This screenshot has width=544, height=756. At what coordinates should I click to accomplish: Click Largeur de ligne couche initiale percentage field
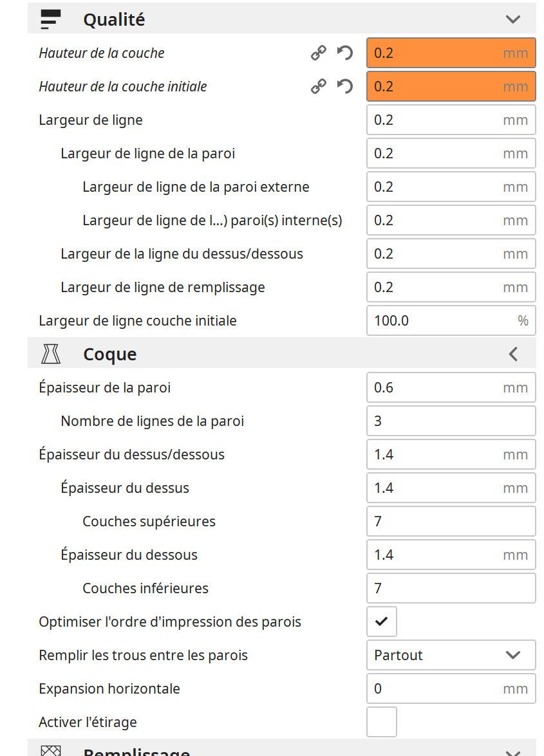[451, 320]
